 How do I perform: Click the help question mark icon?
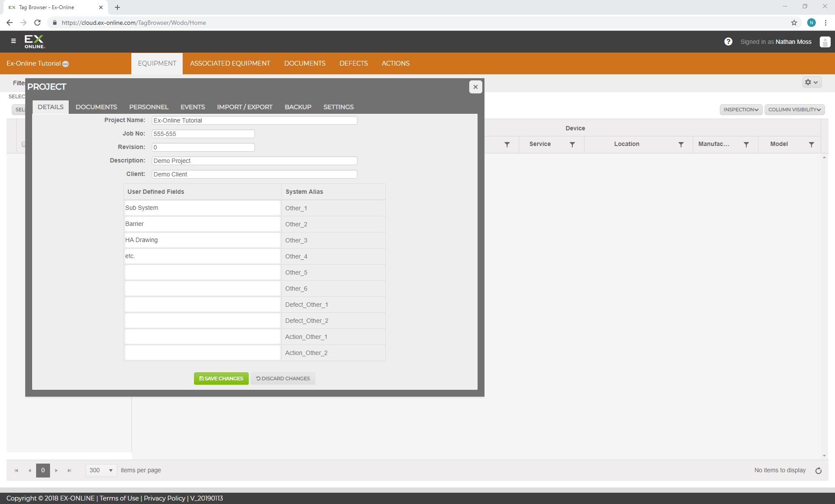click(728, 42)
